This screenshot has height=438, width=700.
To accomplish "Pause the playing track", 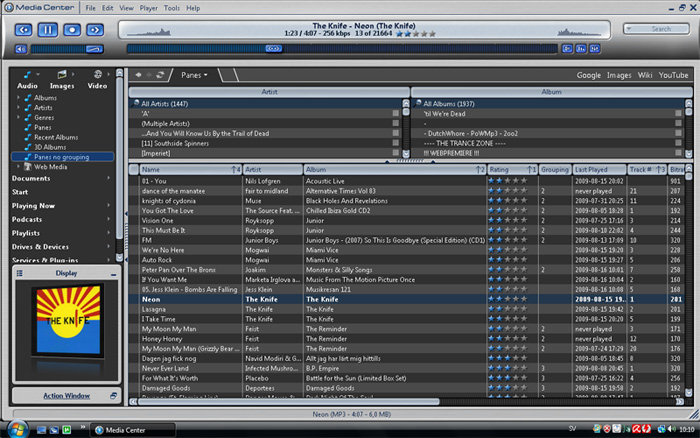I will (x=47, y=30).
